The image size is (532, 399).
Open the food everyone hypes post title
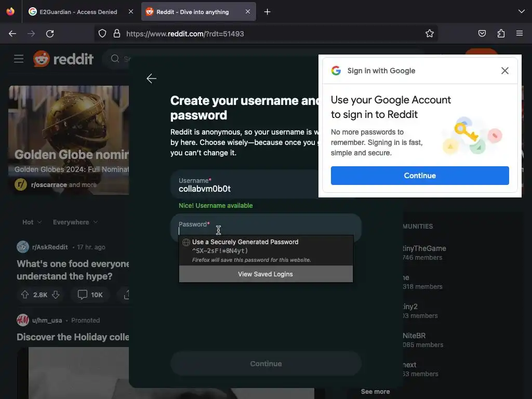coord(73,270)
